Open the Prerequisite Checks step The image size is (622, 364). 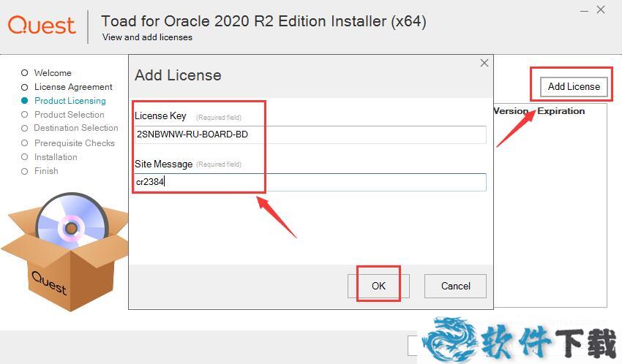click(74, 143)
